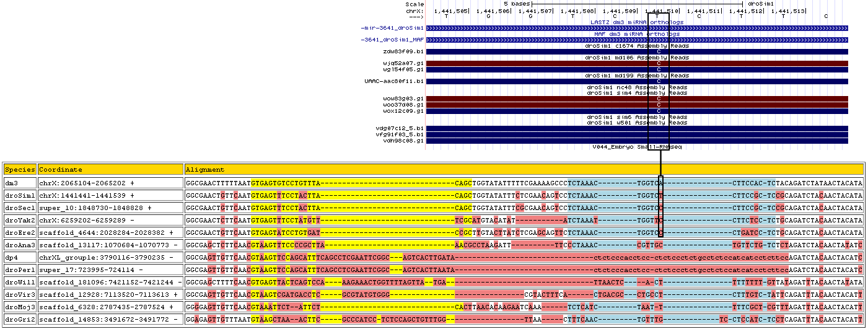Click the mir-3641_droSim1 LASTZ track item

[x=394, y=29]
